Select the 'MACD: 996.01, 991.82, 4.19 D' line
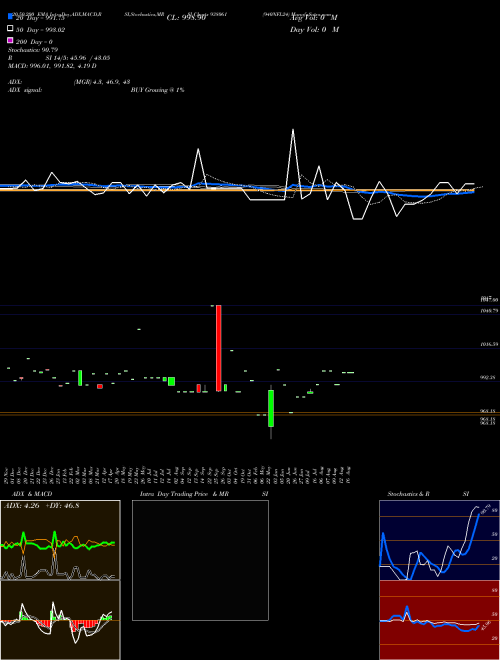Viewport: 500px width, 660px height. 52,66
